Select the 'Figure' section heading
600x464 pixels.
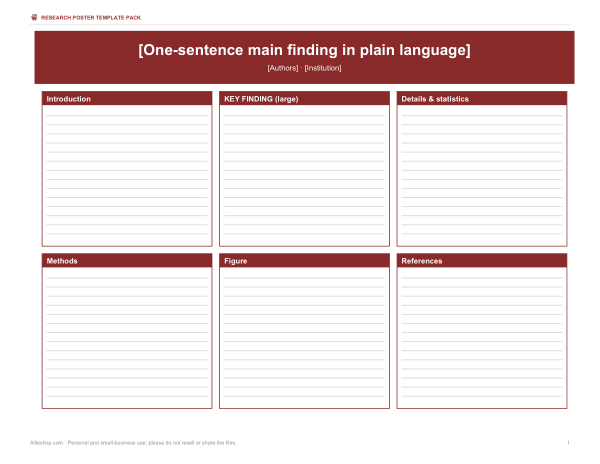coord(235,261)
